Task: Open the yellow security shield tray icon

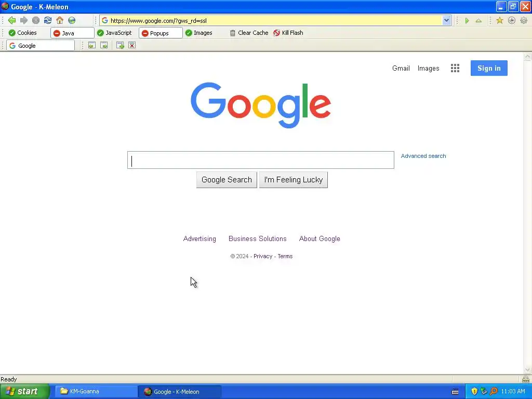Action: pos(474,391)
